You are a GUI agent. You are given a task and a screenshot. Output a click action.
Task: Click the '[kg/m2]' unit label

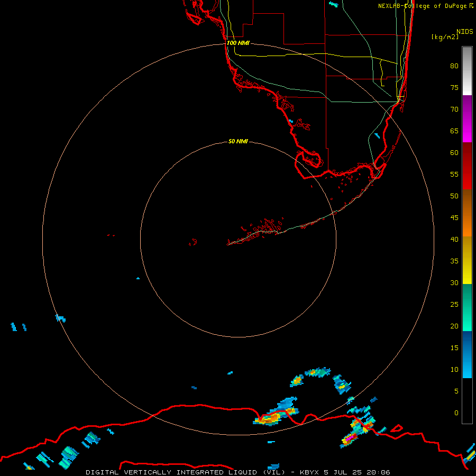[445, 36]
